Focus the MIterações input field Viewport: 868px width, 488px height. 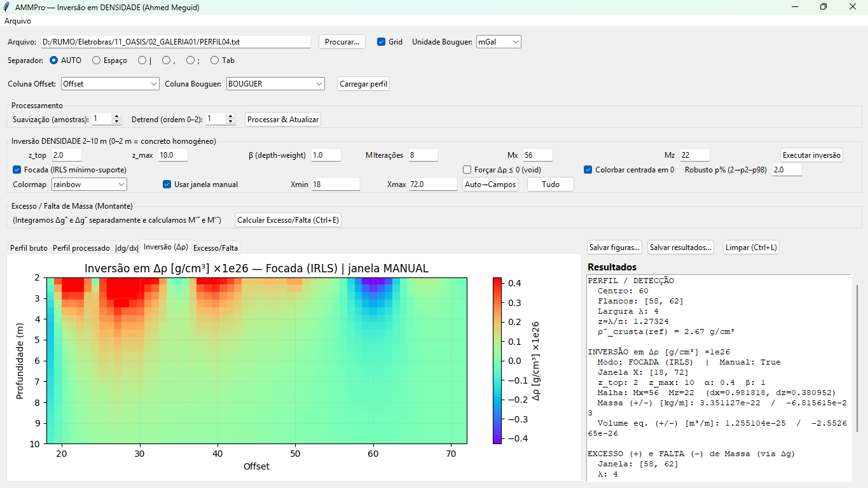click(x=424, y=155)
